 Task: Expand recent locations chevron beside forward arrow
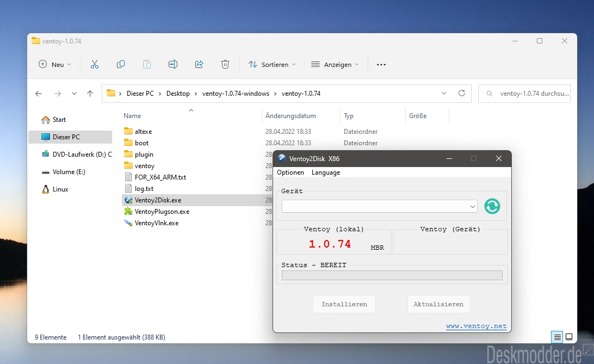[x=74, y=94]
